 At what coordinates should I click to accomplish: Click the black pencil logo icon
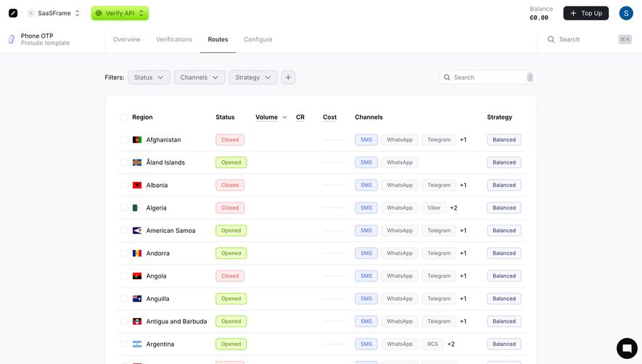tap(13, 13)
